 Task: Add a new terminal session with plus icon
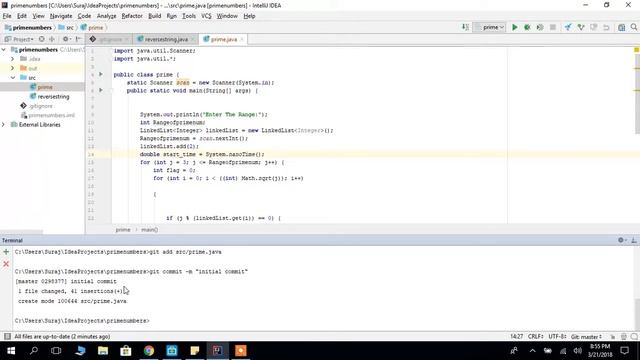6,252
